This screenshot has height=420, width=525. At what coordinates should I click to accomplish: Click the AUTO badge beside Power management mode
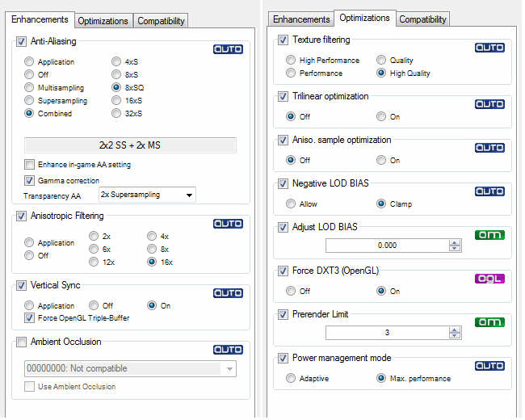(x=489, y=365)
